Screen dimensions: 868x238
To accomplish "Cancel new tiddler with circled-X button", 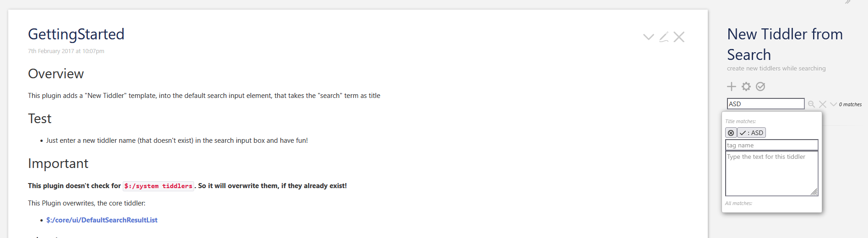I will [731, 133].
